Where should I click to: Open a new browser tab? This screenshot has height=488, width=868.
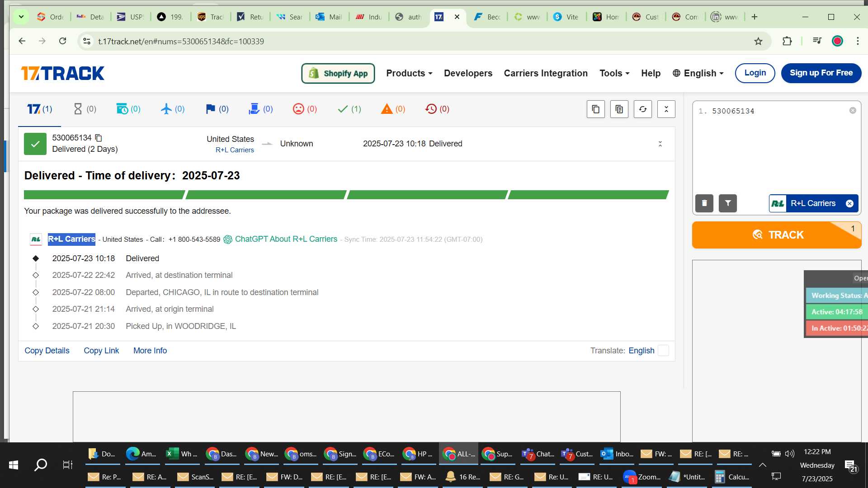click(755, 17)
